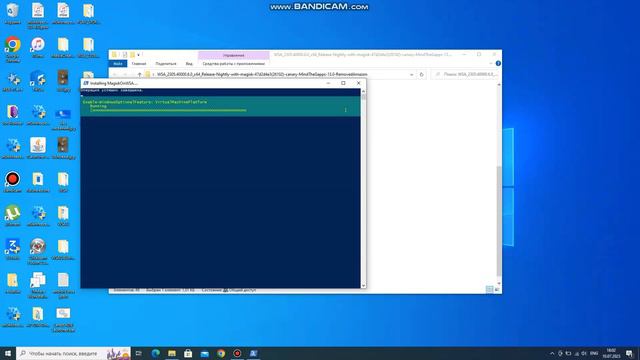Maximize the Installing MagiskOnWSA window
Image resolution: width=640 pixels, height=360 pixels.
[x=343, y=83]
